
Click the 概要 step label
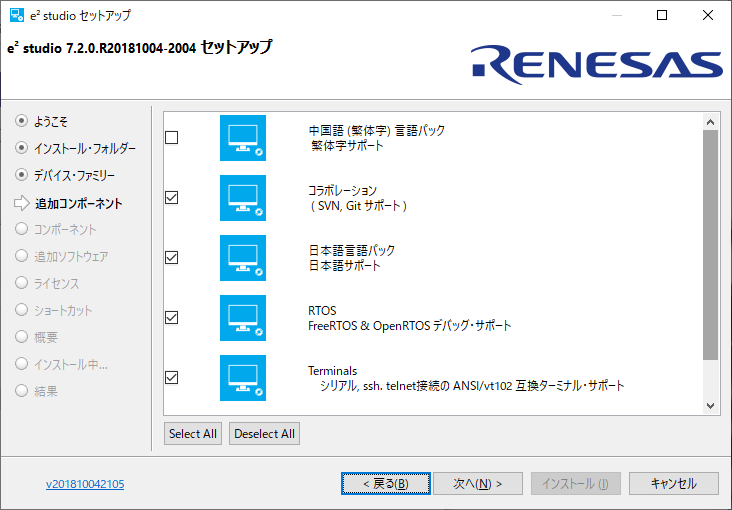click(x=46, y=337)
